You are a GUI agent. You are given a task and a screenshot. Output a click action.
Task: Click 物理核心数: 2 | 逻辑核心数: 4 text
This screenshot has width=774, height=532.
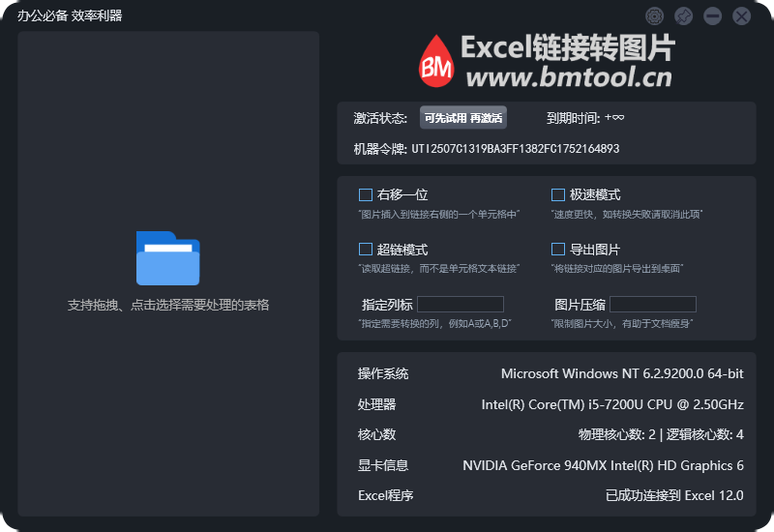[661, 434]
